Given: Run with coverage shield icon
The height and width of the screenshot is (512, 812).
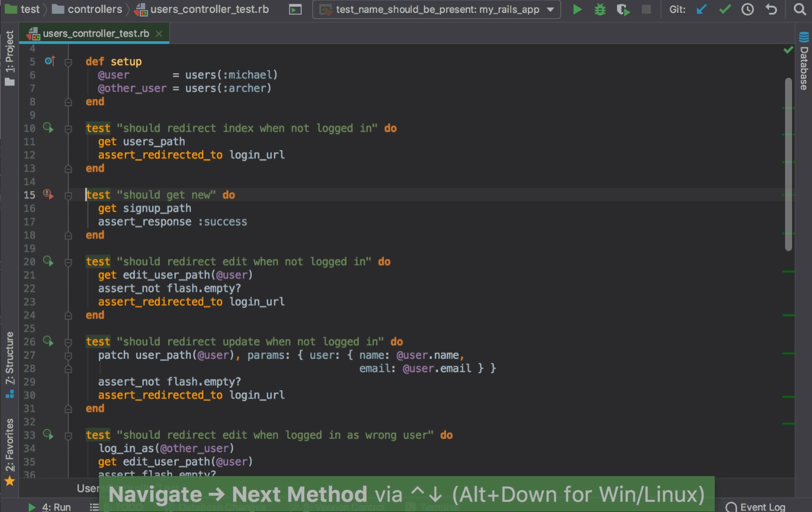Looking at the screenshot, I should tap(623, 9).
